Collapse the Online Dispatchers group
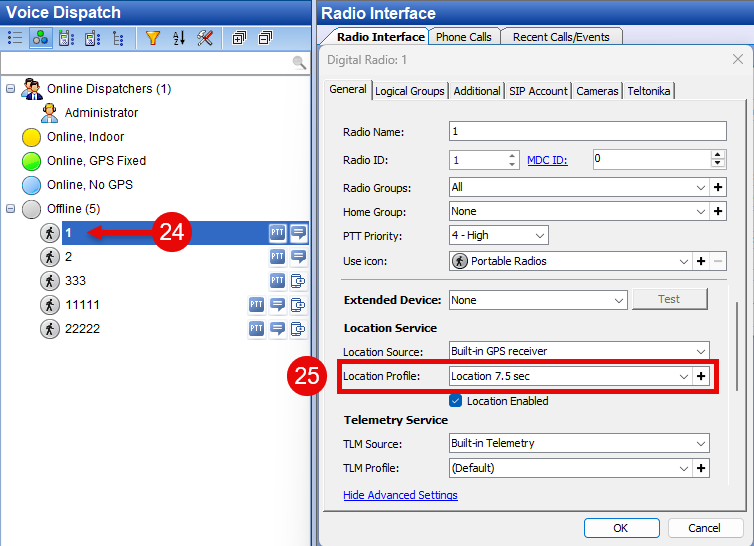Screen dimensions: 754x546 11,89
